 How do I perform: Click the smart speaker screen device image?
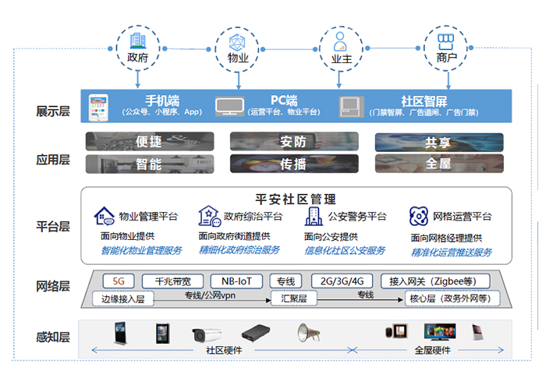[x=477, y=333]
